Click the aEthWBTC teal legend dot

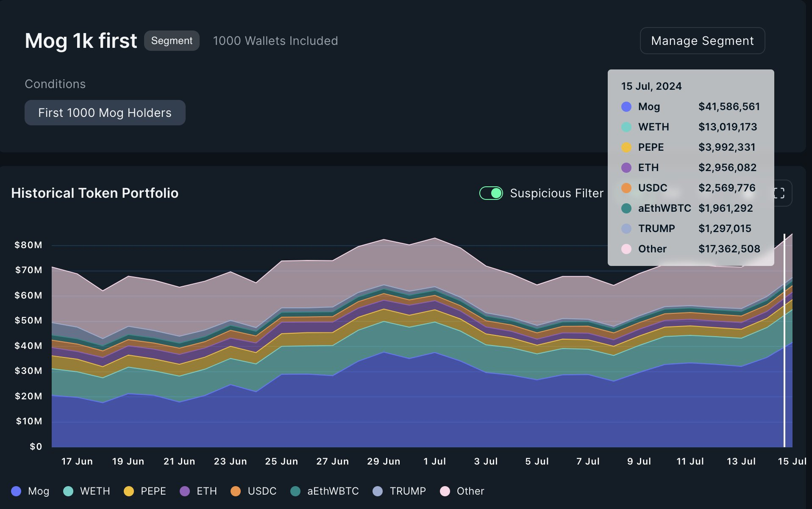pyautogui.click(x=295, y=491)
